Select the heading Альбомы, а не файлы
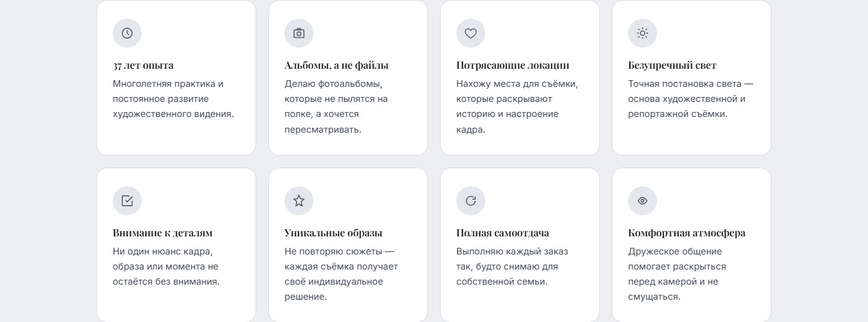The height and width of the screenshot is (322, 868). 336,65
